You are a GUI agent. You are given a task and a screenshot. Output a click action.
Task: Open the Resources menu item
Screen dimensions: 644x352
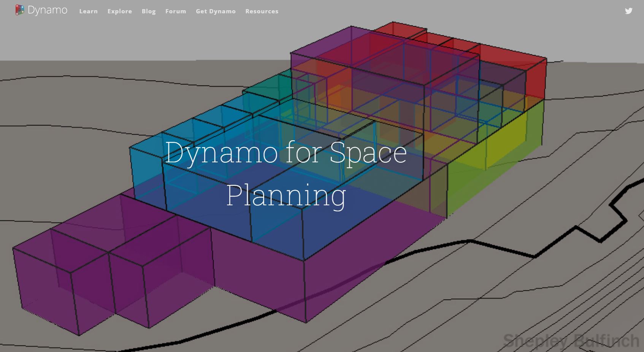pos(262,11)
